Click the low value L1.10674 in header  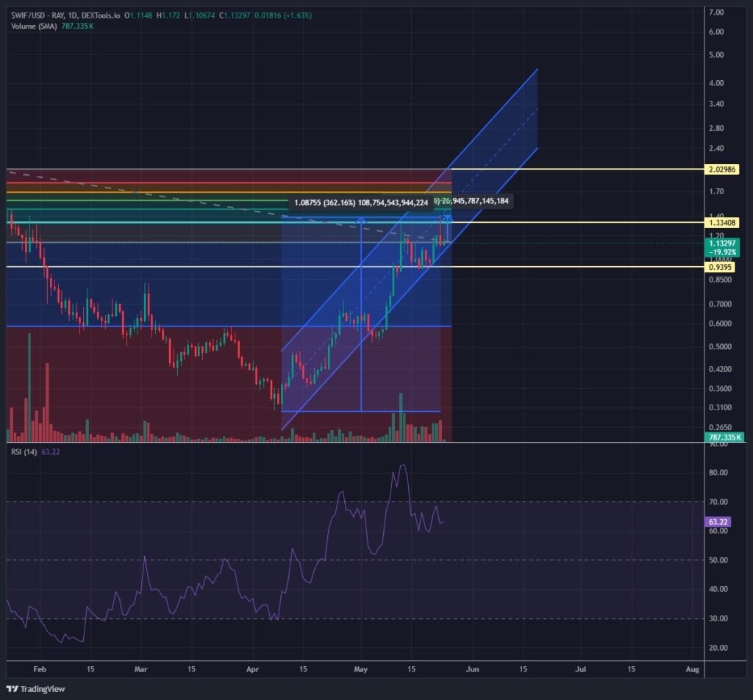coord(200,15)
